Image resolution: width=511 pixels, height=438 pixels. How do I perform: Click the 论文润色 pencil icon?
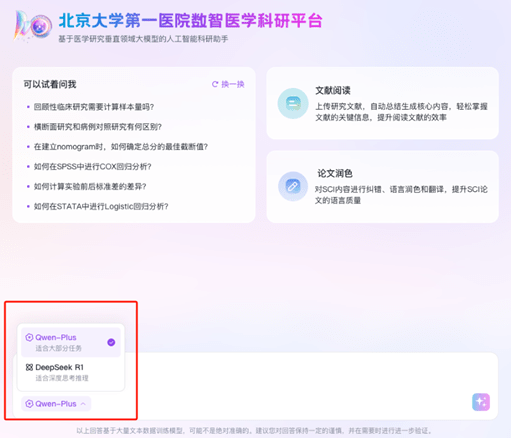(293, 186)
